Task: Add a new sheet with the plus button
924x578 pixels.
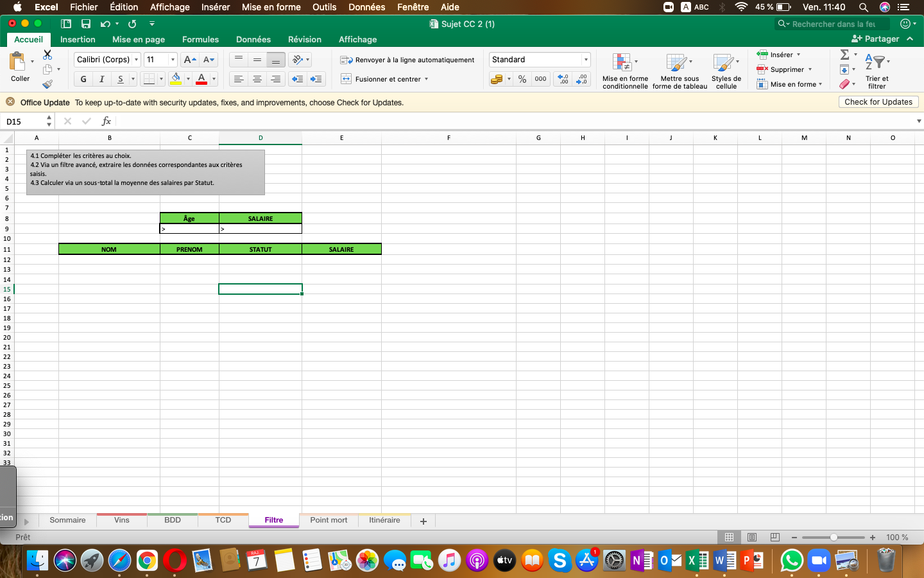Action: tap(424, 521)
